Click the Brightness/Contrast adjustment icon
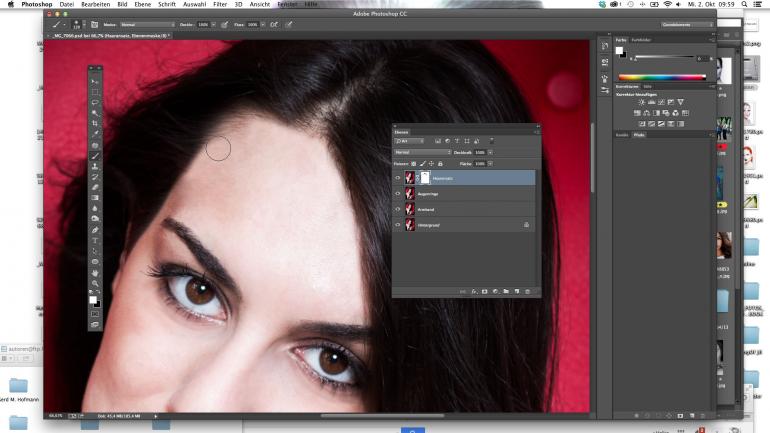The width and height of the screenshot is (770, 433). [x=641, y=102]
